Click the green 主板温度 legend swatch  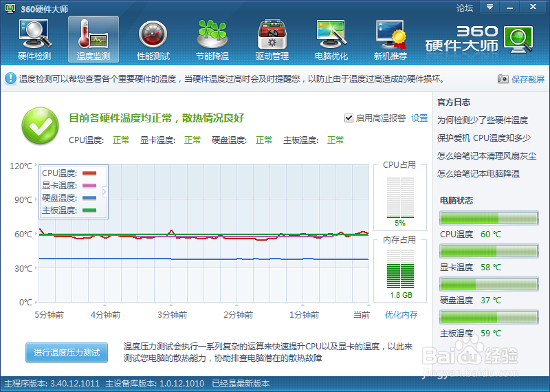(x=89, y=210)
